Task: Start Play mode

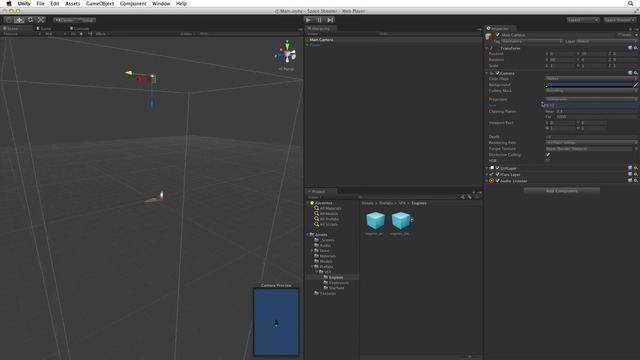Action: click(x=309, y=20)
